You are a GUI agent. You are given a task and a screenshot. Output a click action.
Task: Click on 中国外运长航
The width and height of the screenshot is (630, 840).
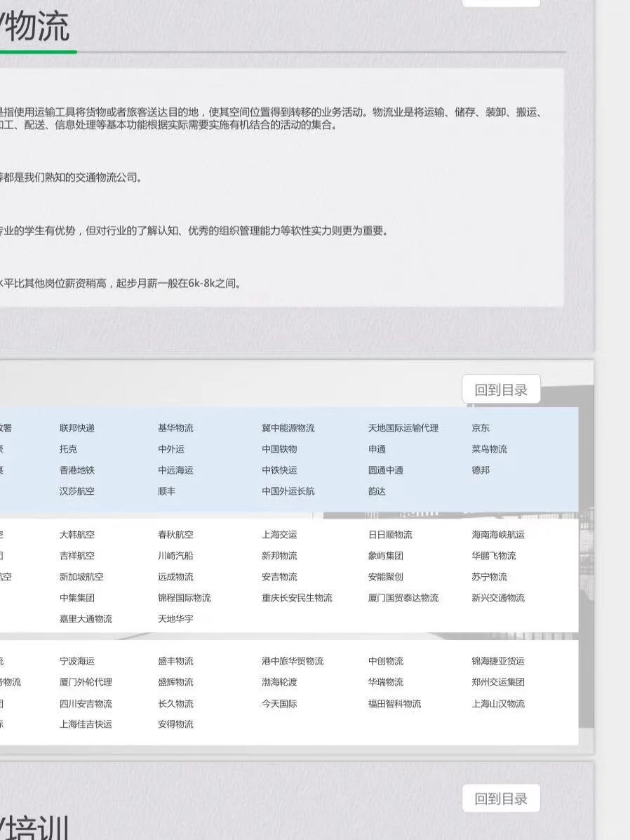pos(288,491)
